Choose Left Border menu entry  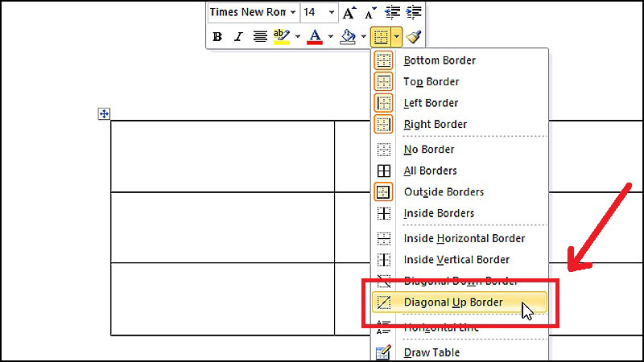tap(460, 103)
